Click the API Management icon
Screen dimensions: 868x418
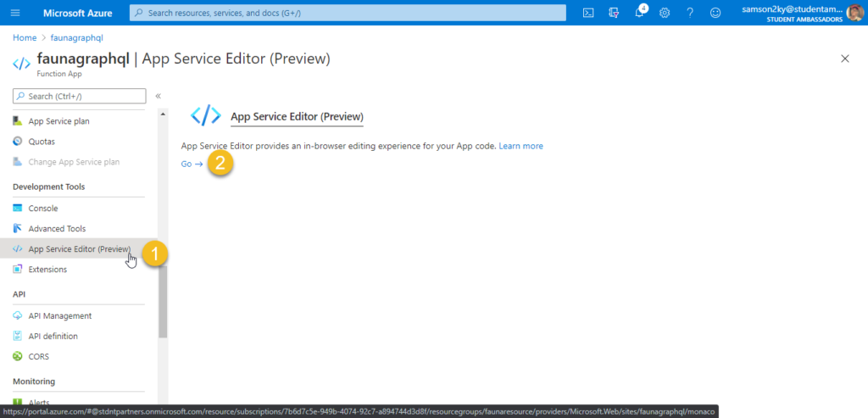[x=17, y=315]
